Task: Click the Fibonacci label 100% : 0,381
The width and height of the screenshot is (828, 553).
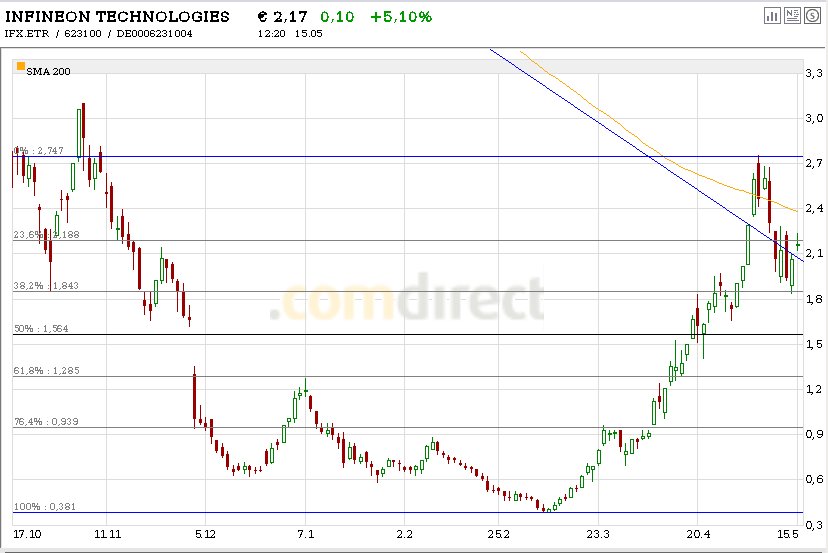Action: (45, 506)
